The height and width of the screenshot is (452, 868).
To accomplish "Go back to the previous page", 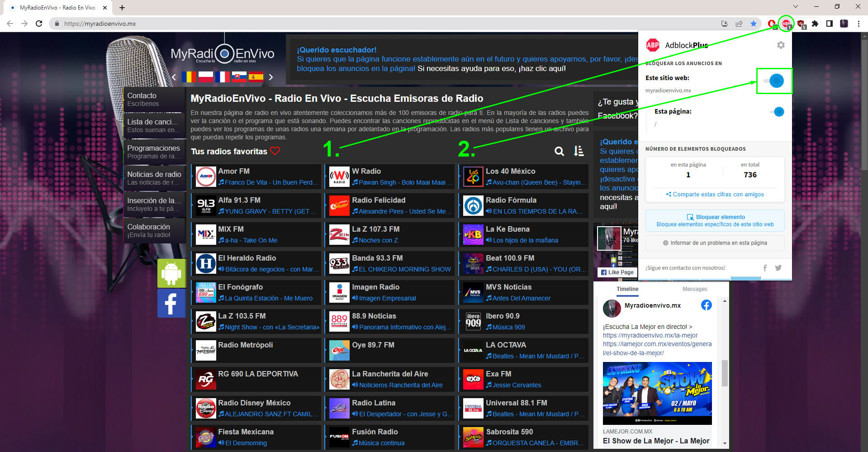I will (x=10, y=24).
